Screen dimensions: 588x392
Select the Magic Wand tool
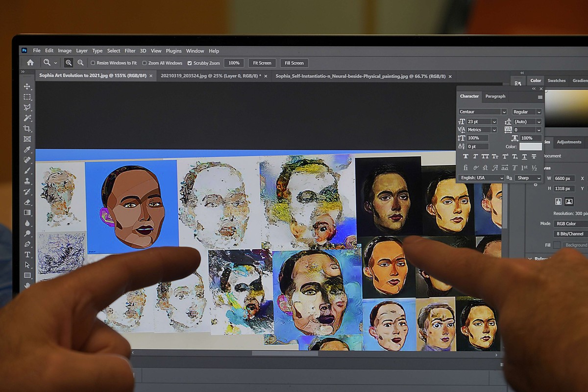[x=27, y=118]
